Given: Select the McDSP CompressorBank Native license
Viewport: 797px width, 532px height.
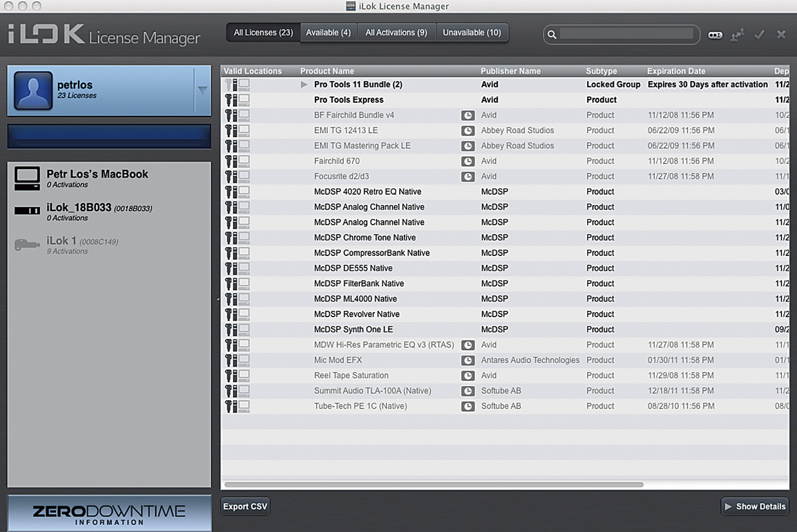Looking at the screenshot, I should tap(505, 253).
